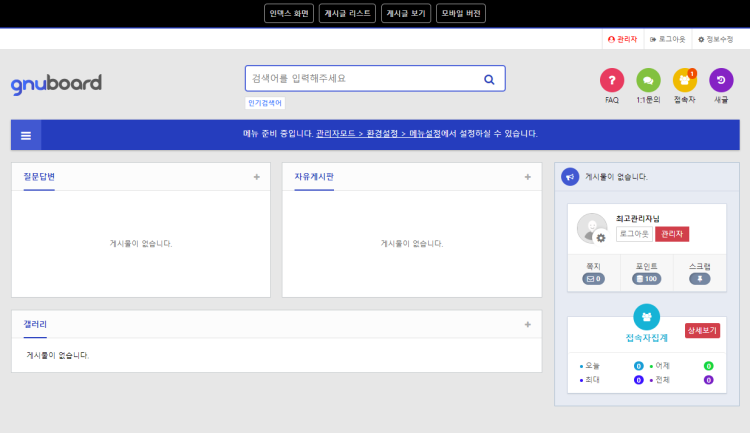
Task: Switch to 모바일 버전 tab
Action: click(x=461, y=13)
